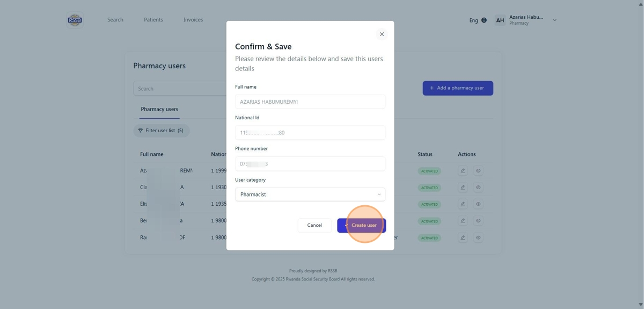
Task: Edit the user row starting Ra
Action: [x=463, y=238]
